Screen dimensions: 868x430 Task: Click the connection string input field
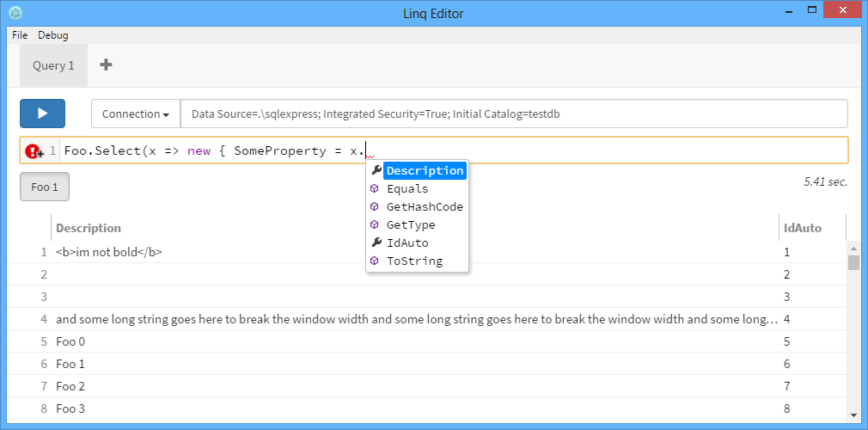(514, 114)
